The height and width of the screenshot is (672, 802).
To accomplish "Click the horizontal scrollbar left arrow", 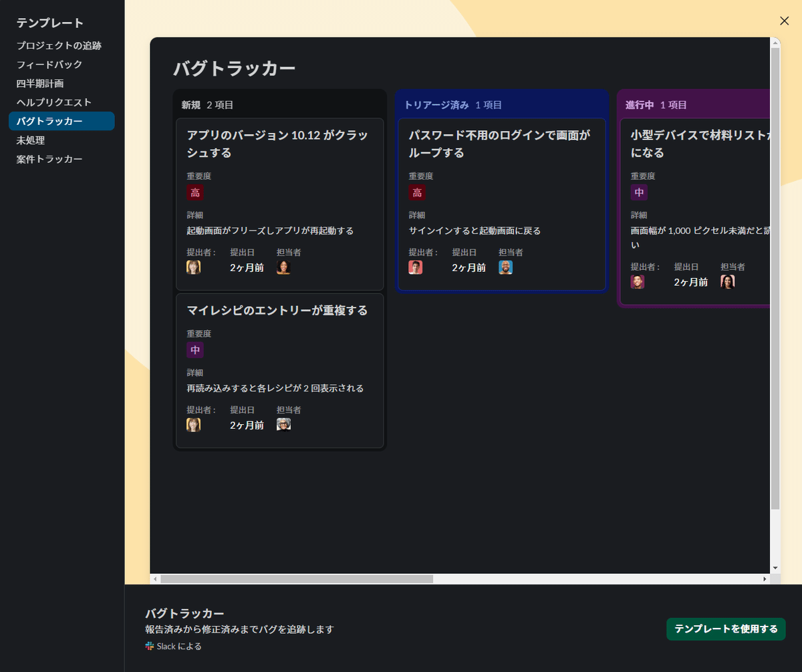I will tap(155, 579).
